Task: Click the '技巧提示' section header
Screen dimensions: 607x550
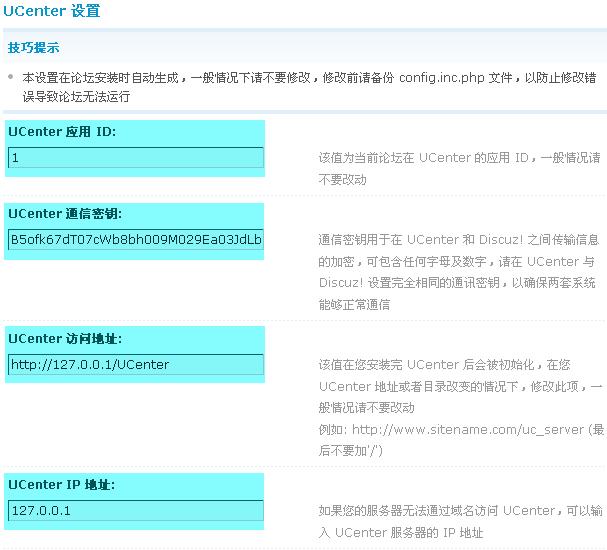Action: point(34,48)
